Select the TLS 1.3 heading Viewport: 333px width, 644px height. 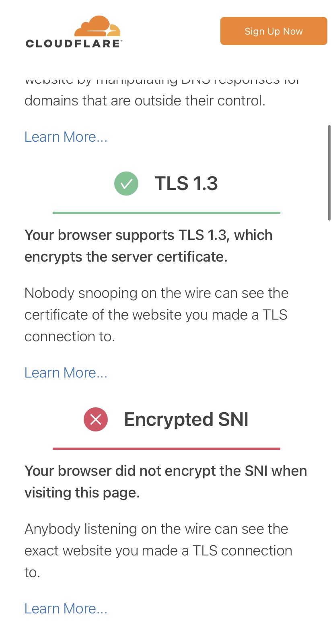[186, 184]
